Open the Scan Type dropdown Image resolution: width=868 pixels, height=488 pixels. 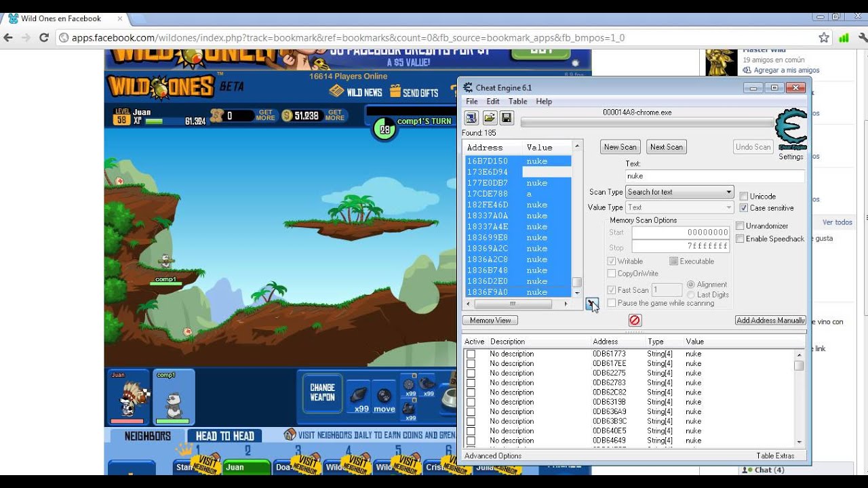point(679,192)
